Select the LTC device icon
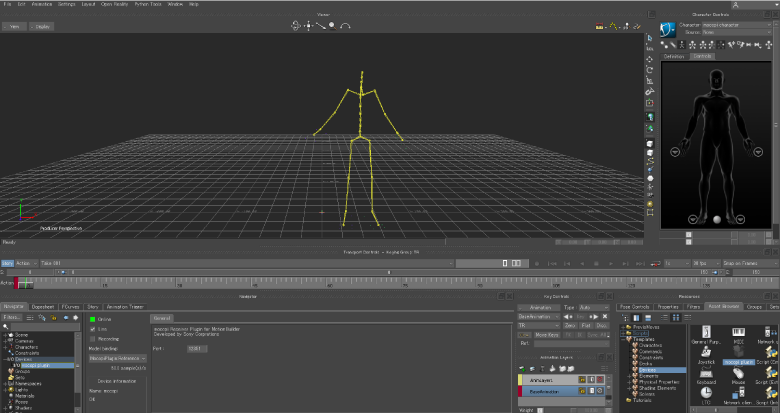Screen dimensions: 780x413 (706, 390)
